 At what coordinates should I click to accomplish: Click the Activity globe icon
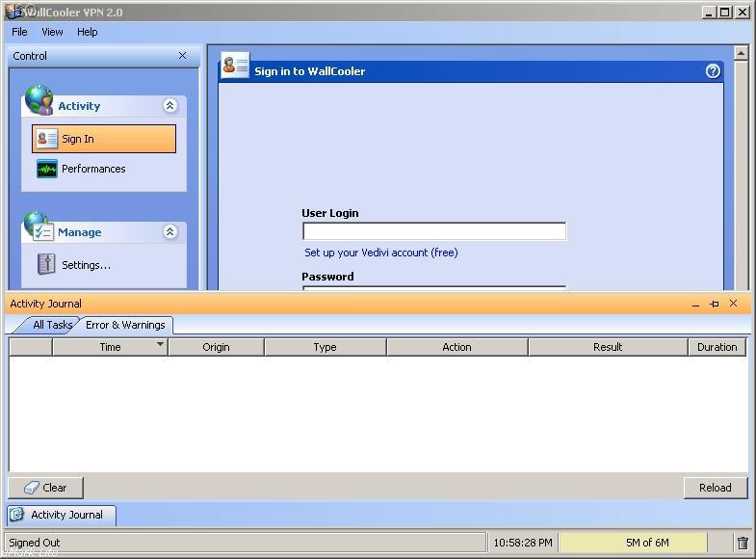point(39,100)
